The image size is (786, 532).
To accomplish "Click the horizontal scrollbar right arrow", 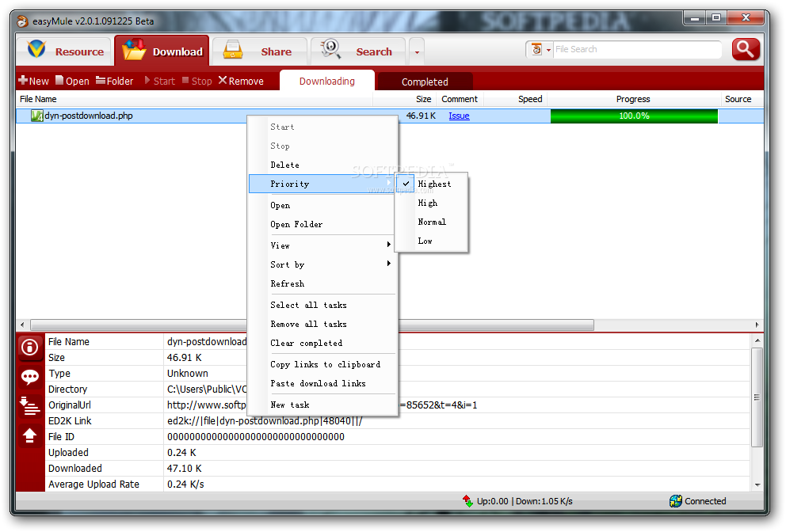I will point(757,325).
